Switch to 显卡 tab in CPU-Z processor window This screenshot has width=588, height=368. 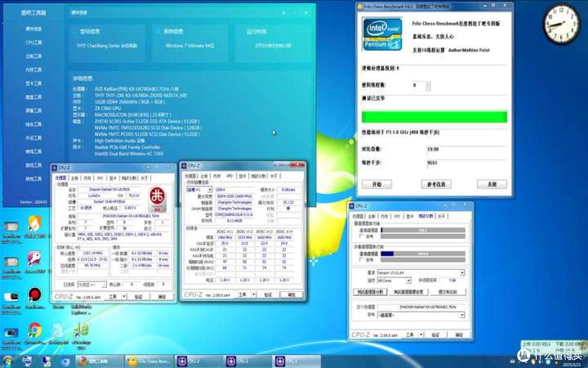point(113,178)
